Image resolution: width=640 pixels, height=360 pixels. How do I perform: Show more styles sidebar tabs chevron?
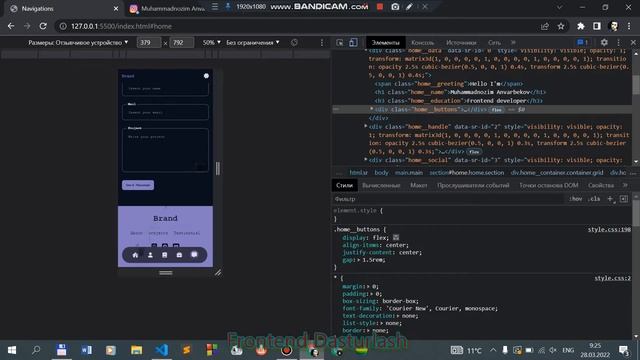pos(625,185)
